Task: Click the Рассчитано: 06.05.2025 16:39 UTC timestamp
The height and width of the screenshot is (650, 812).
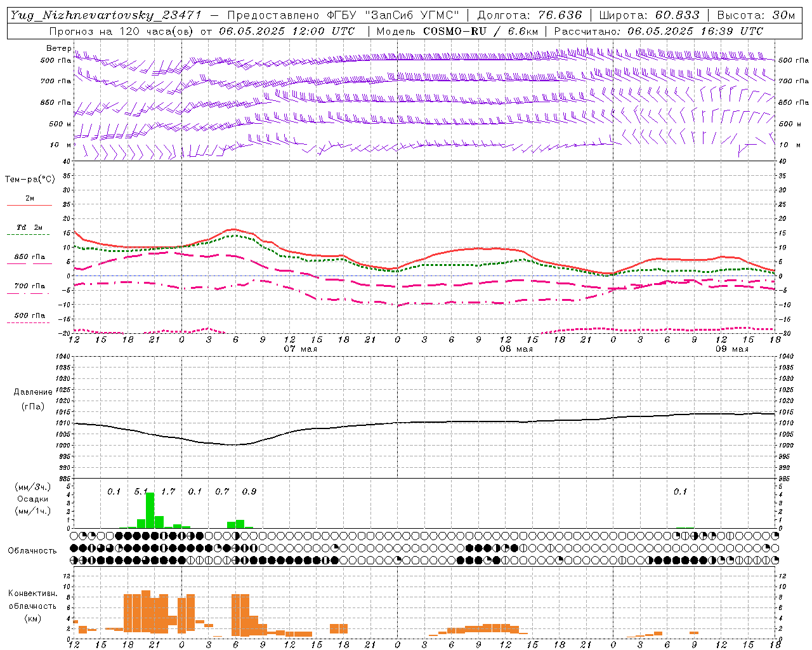Action: click(658, 31)
